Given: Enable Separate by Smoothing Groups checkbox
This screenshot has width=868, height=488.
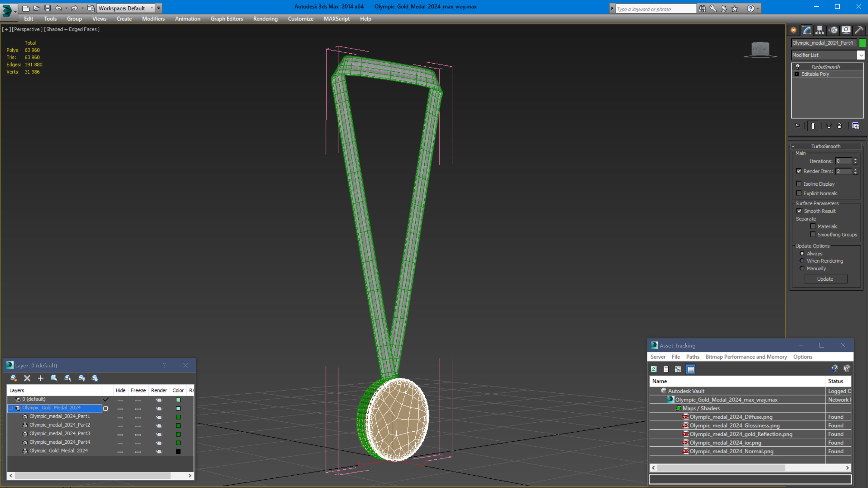Looking at the screenshot, I should 813,234.
